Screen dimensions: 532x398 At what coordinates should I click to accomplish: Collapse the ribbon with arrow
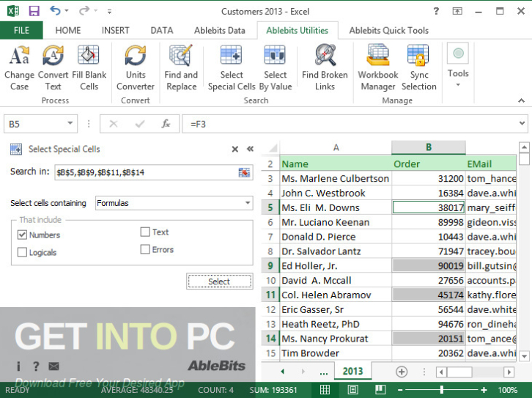(522, 100)
